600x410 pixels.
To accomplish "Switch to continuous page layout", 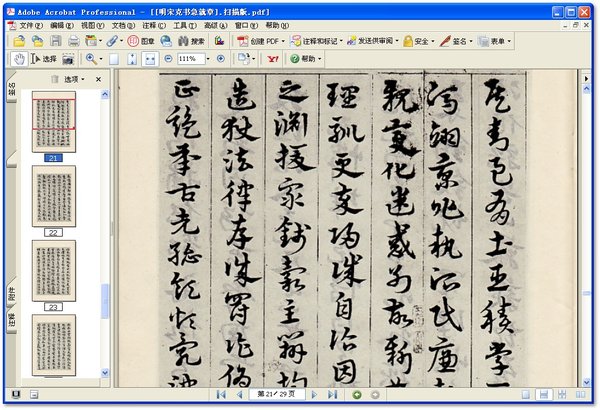I will (544, 394).
